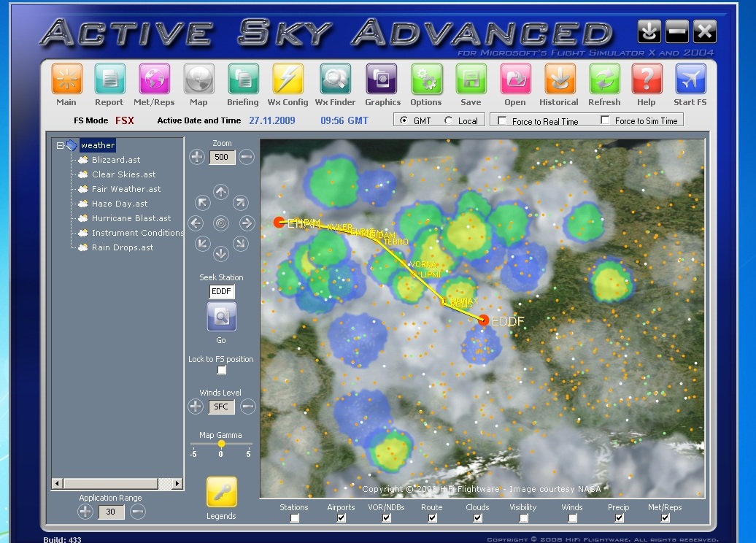Image resolution: width=756 pixels, height=543 pixels.
Task: Click the Save floppy icon
Action: [x=471, y=79]
